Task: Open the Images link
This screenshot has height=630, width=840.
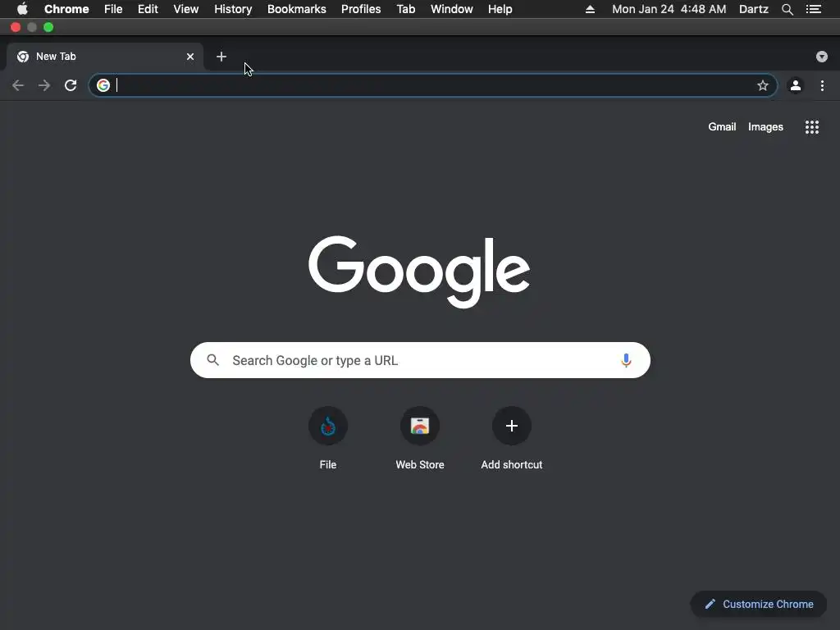Action: (x=765, y=127)
